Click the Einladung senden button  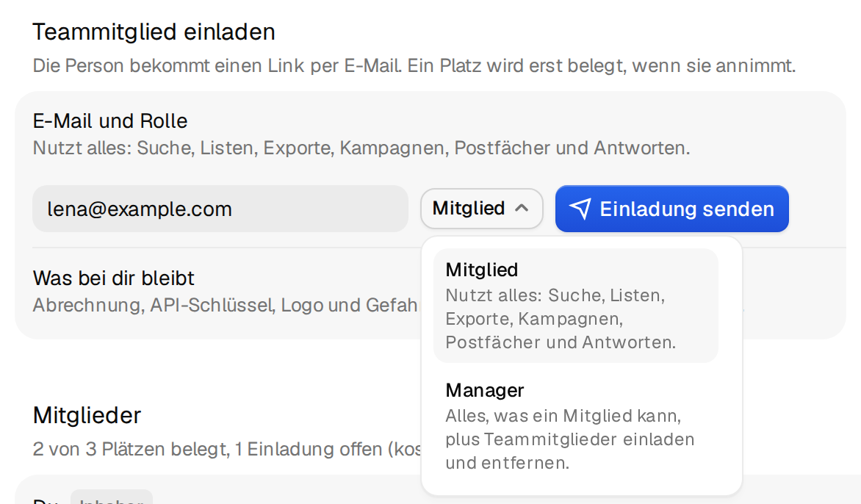[x=671, y=209]
